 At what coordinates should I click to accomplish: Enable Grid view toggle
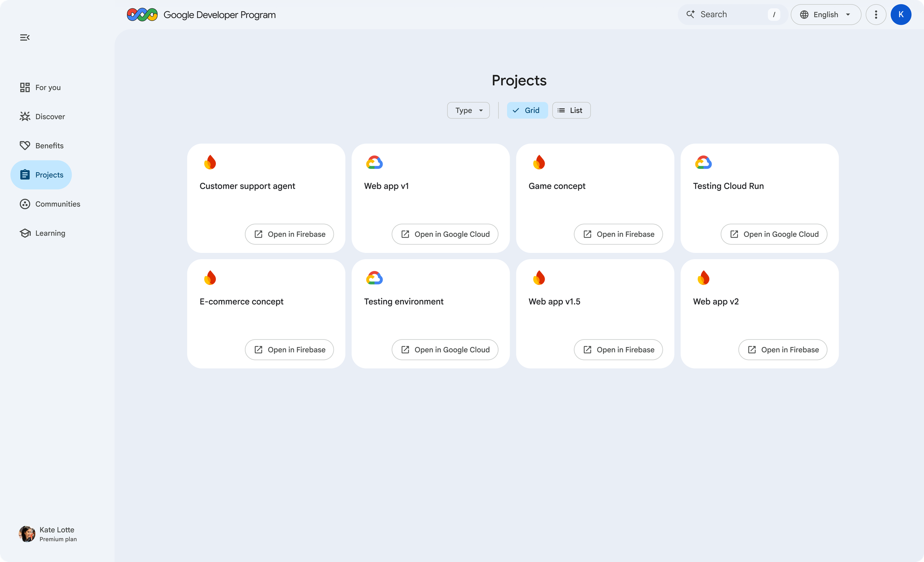pos(527,110)
